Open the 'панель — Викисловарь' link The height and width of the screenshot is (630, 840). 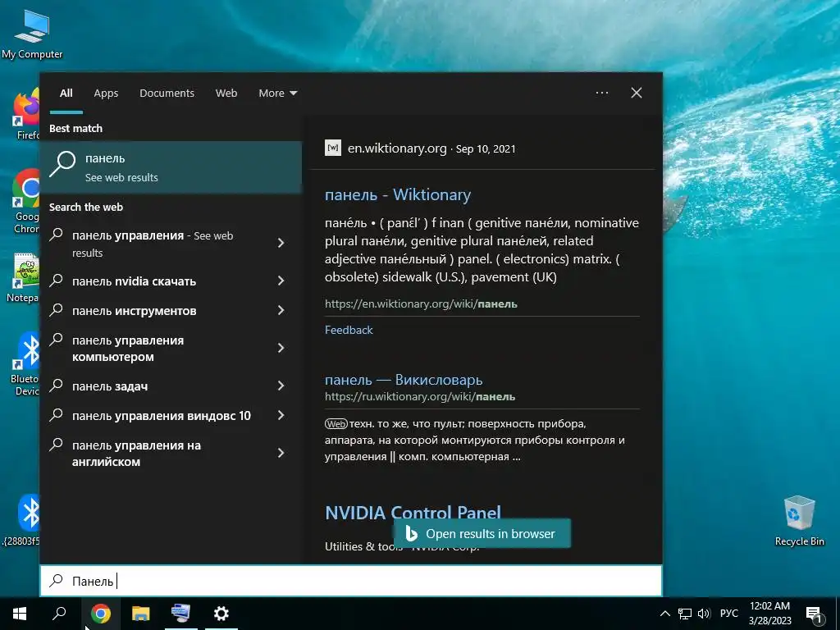404,380
